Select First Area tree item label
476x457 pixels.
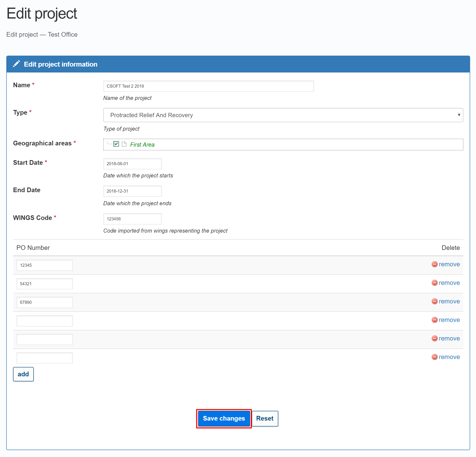pyautogui.click(x=142, y=145)
